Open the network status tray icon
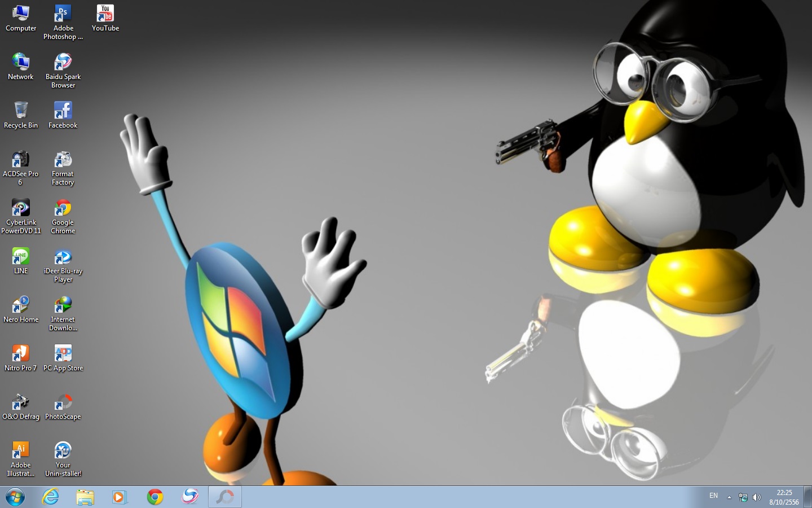Viewport: 812px width, 508px height. [743, 497]
